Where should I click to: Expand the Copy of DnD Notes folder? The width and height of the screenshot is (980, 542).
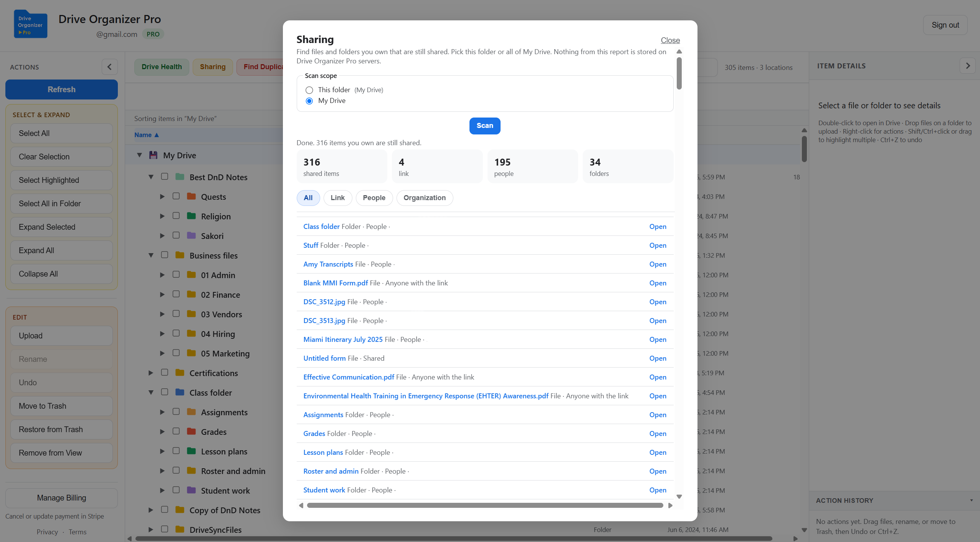point(151,510)
